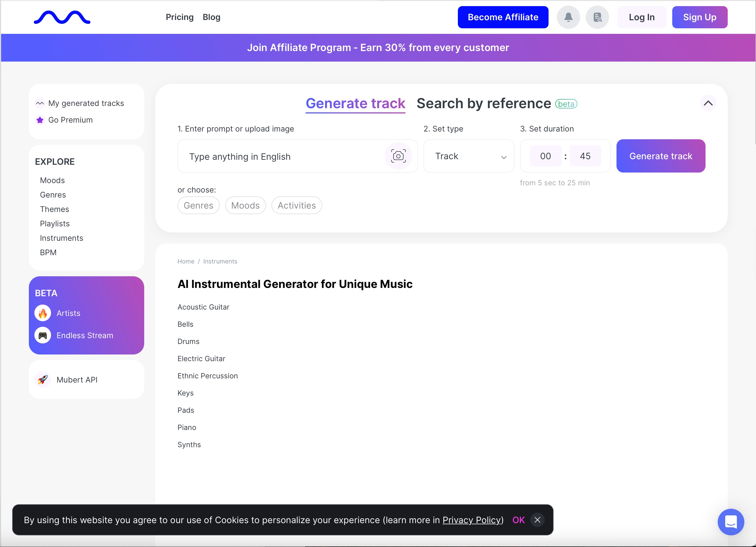Open My generated tracks
The width and height of the screenshot is (756, 547).
[x=86, y=103]
